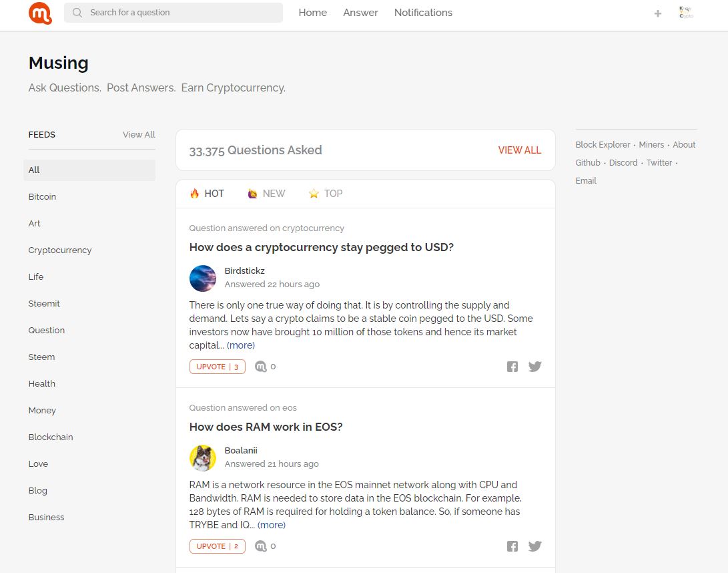
Task: Open the Answer page
Action: point(360,13)
